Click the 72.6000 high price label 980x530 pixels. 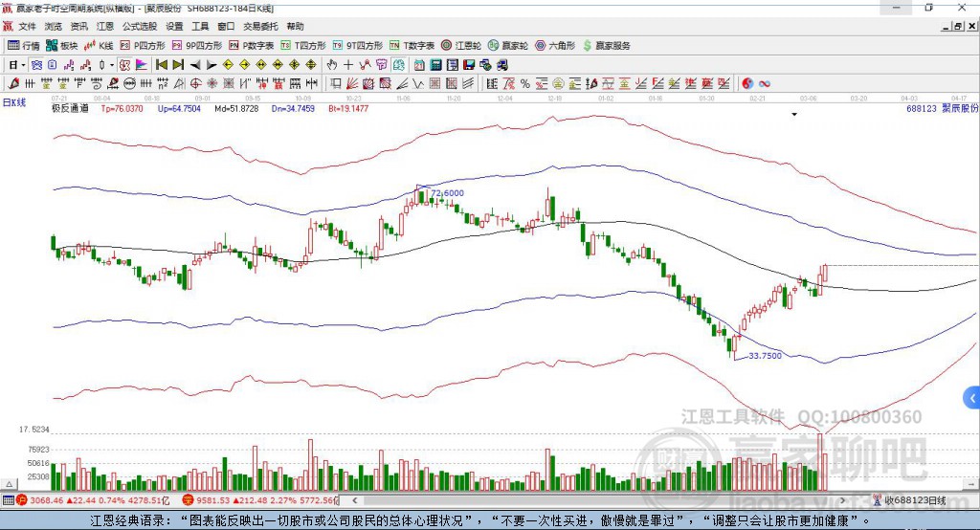(448, 193)
